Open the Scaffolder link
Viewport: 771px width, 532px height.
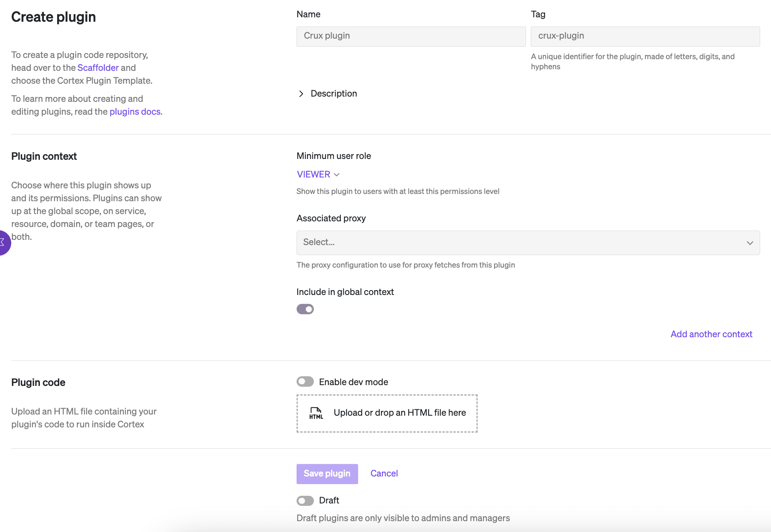pos(98,68)
